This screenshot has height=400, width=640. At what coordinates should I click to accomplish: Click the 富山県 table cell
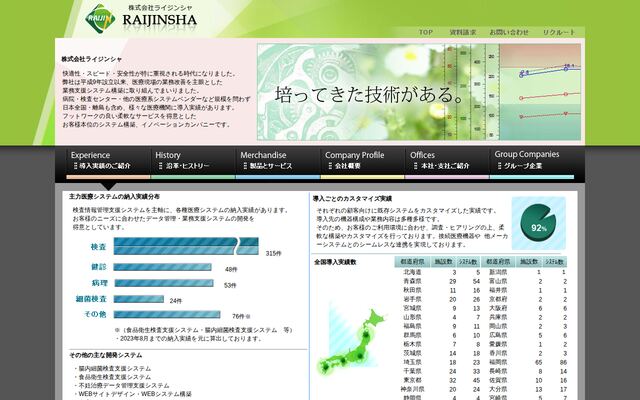pyautogui.click(x=498, y=281)
